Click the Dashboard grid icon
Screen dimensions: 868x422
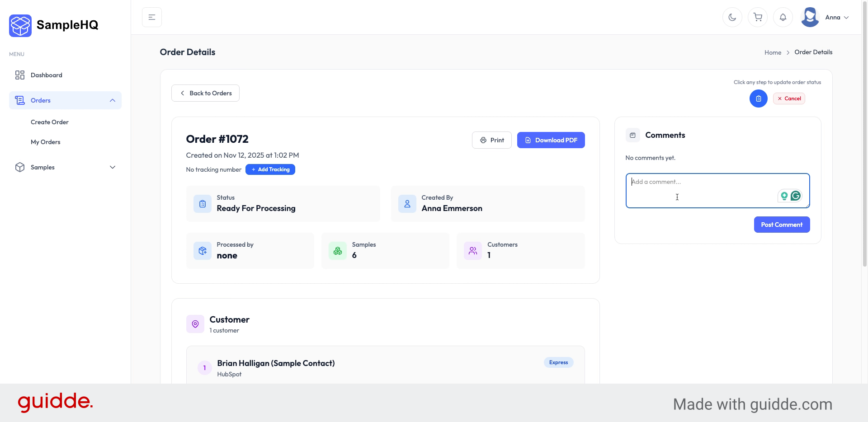pyautogui.click(x=20, y=75)
